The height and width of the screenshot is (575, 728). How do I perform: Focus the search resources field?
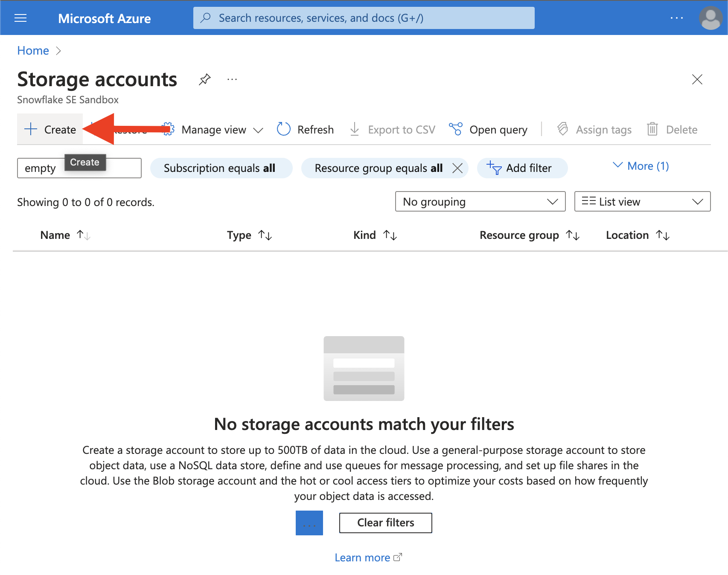pos(364,18)
